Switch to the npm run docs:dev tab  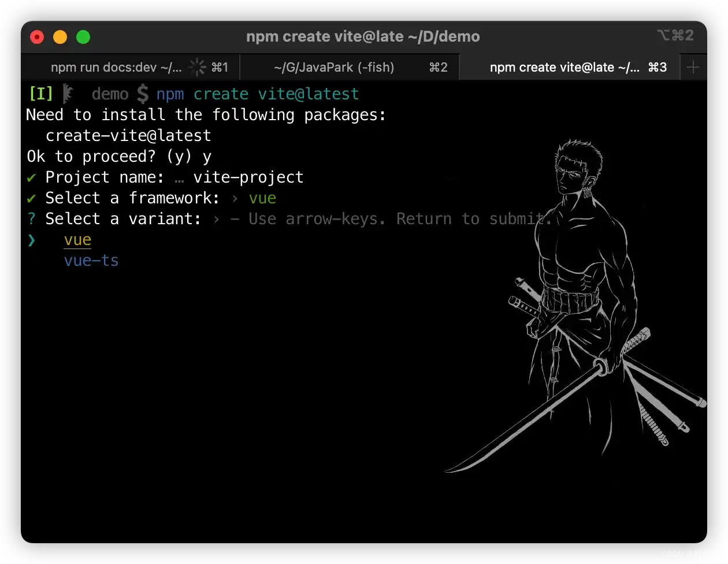(116, 68)
